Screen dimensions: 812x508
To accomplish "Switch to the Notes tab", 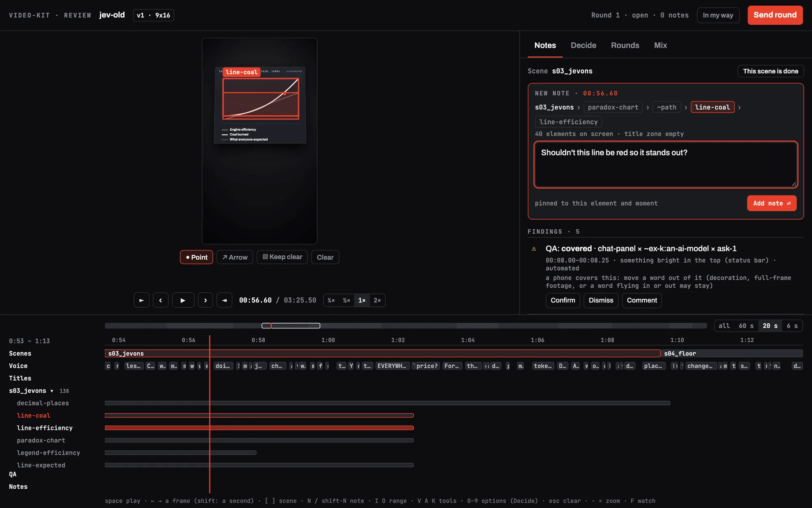I will click(545, 46).
